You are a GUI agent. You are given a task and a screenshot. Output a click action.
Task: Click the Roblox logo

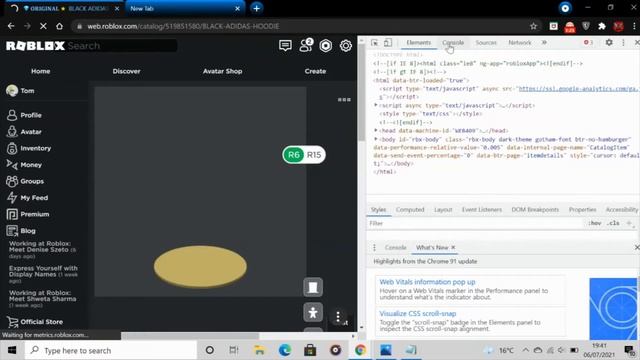35,46
